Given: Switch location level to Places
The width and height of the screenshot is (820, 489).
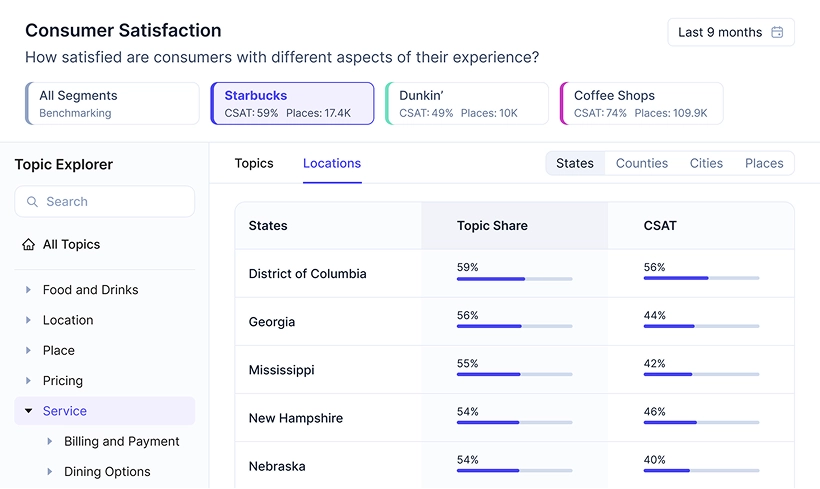Looking at the screenshot, I should point(764,163).
